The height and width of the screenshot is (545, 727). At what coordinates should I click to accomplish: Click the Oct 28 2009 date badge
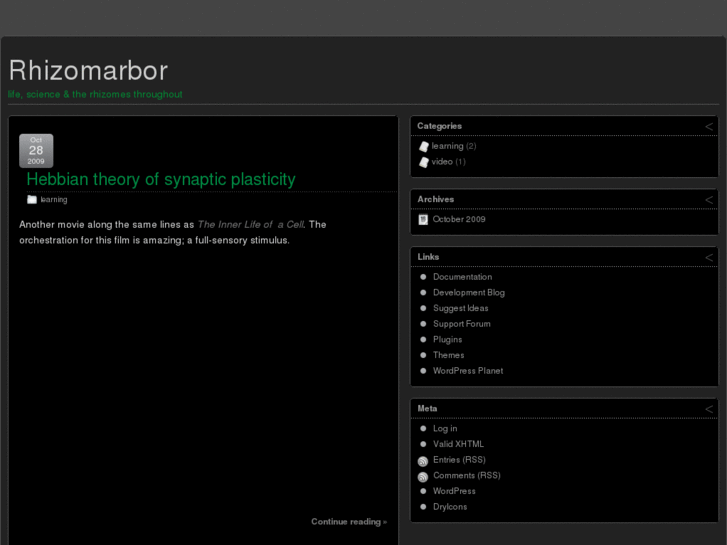click(x=36, y=150)
